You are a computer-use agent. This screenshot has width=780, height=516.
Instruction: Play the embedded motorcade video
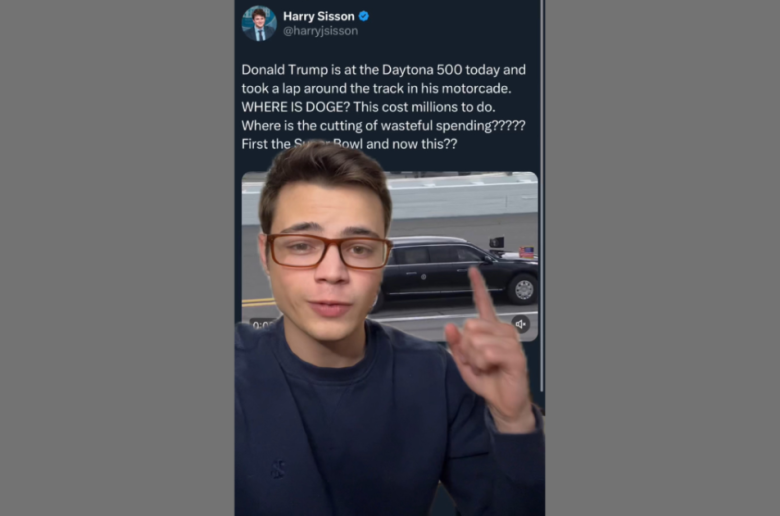[x=390, y=256]
